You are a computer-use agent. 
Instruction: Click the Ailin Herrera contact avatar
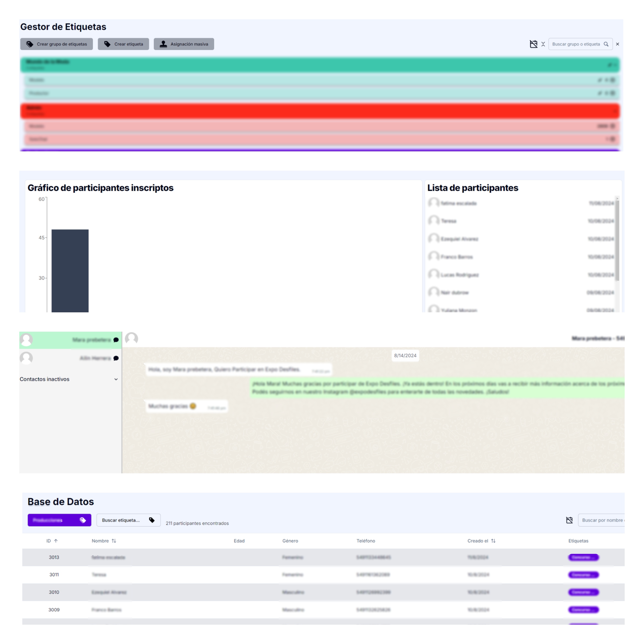point(26,358)
